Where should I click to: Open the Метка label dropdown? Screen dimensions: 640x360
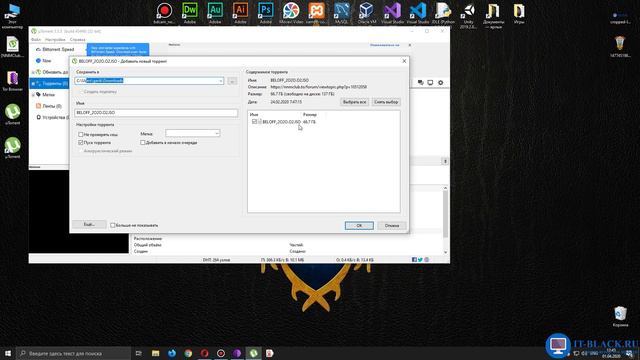193,133
